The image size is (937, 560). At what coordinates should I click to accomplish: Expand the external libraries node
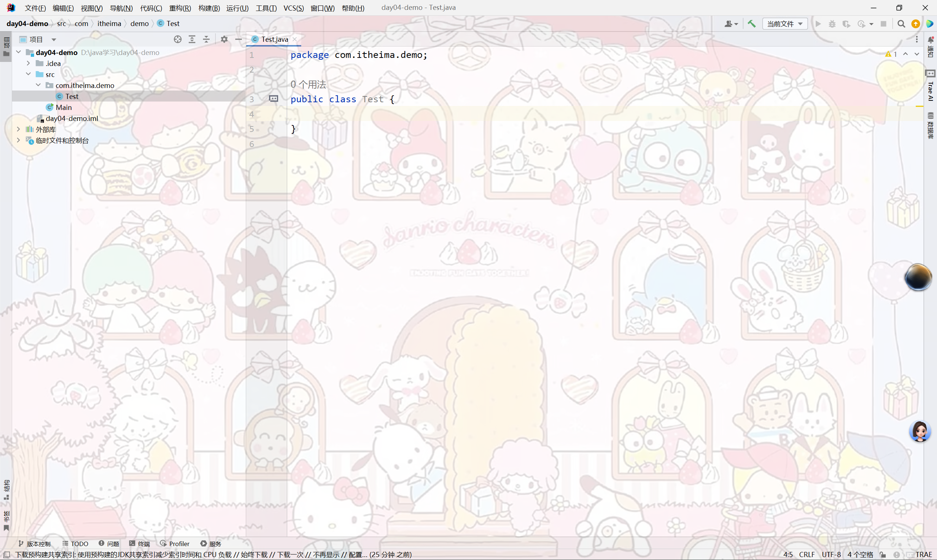click(18, 129)
